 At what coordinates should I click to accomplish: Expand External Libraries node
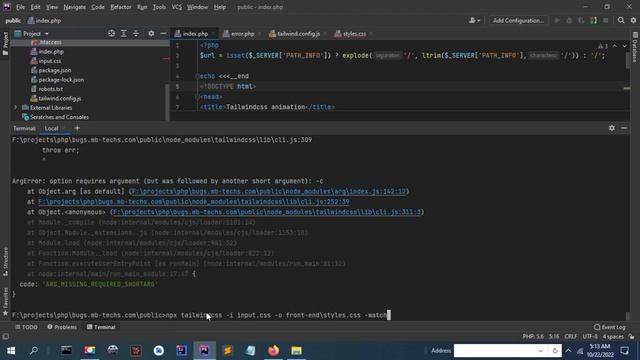pos(16,108)
